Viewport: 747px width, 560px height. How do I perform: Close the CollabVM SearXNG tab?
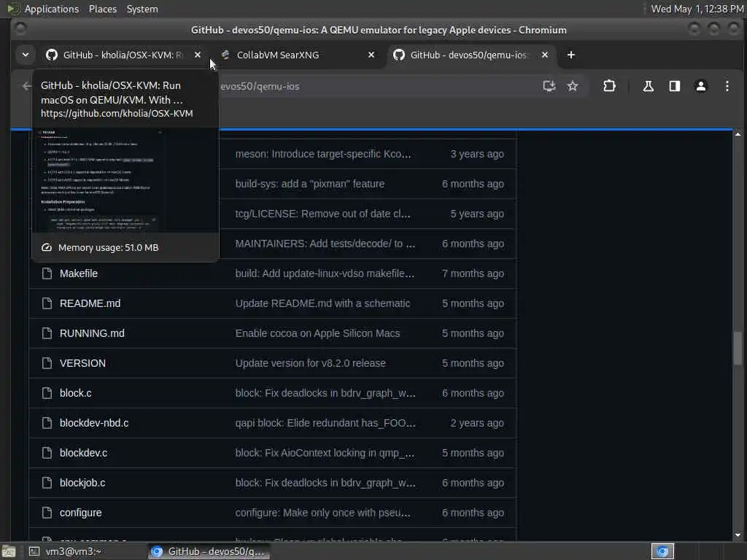(371, 55)
